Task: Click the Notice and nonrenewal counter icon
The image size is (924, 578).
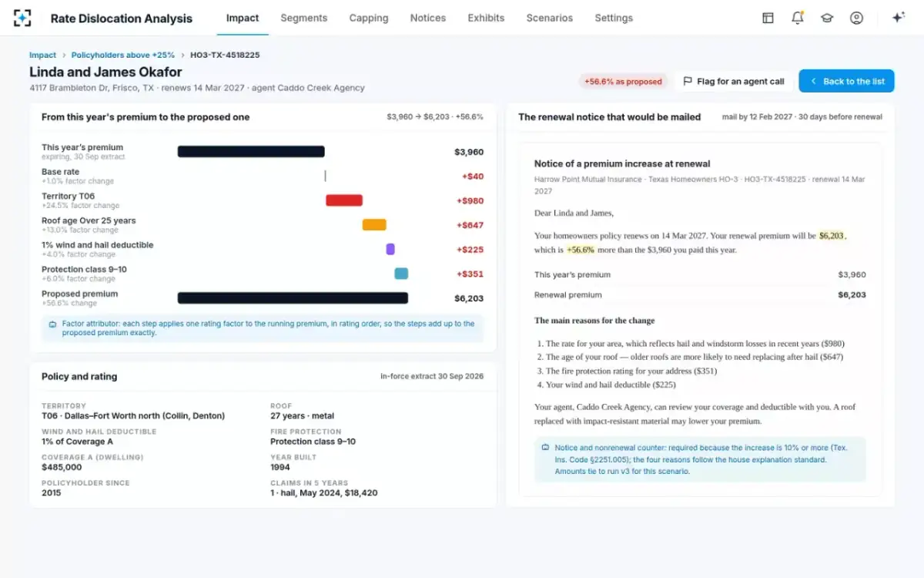Action: point(545,447)
